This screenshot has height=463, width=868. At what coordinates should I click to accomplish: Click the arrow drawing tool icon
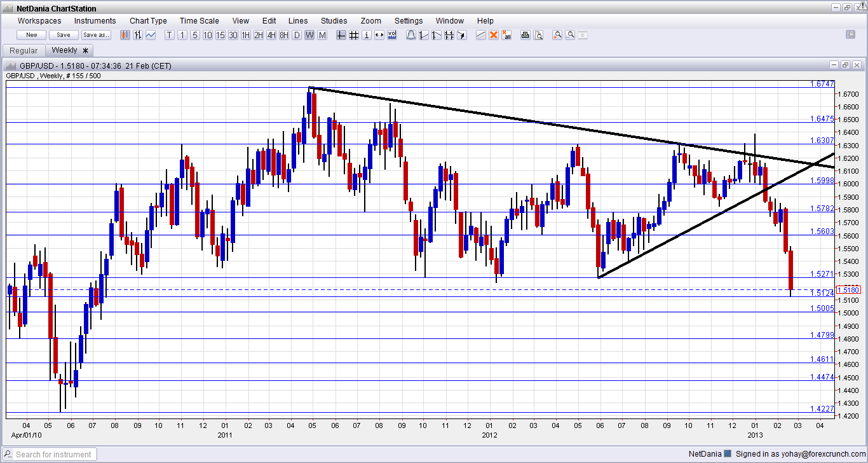(462, 35)
